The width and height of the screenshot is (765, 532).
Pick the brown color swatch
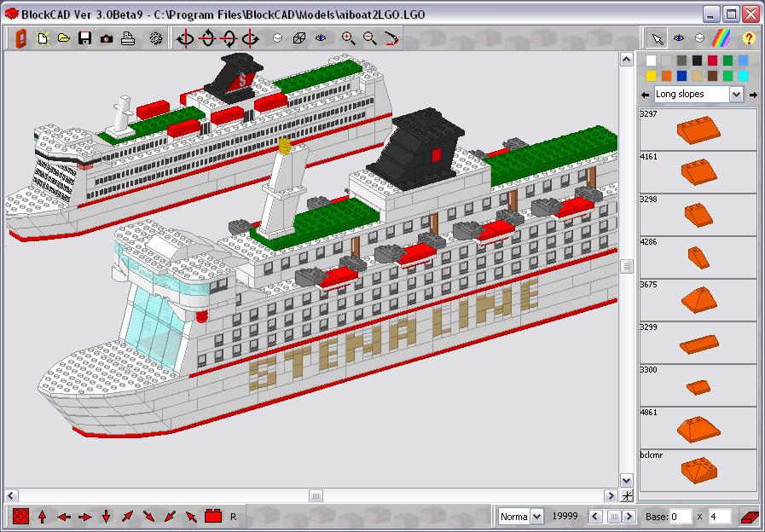(x=713, y=76)
